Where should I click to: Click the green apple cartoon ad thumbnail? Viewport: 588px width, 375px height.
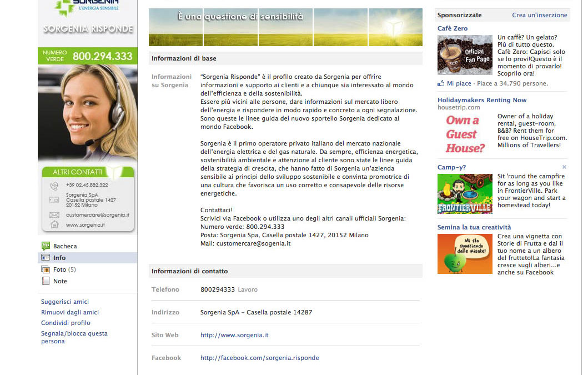point(465,254)
